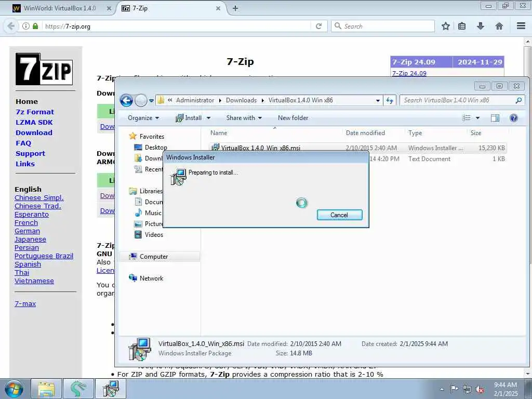Click the muted volume tray icon
Screen dimensions: 532x399
tap(480, 389)
